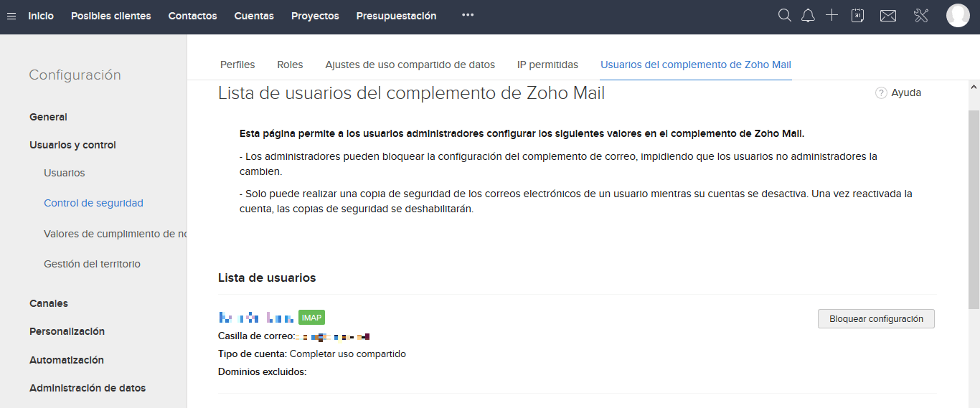Open Cuentas module

pyautogui.click(x=254, y=16)
